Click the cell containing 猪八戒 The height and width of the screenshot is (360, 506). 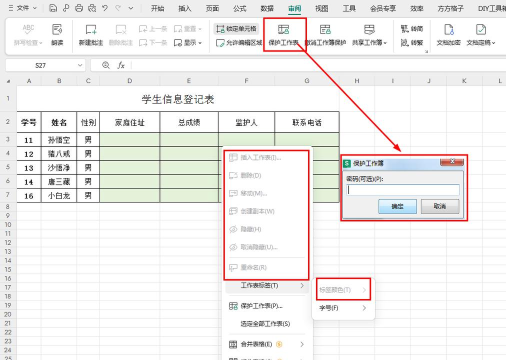pyautogui.click(x=59, y=154)
